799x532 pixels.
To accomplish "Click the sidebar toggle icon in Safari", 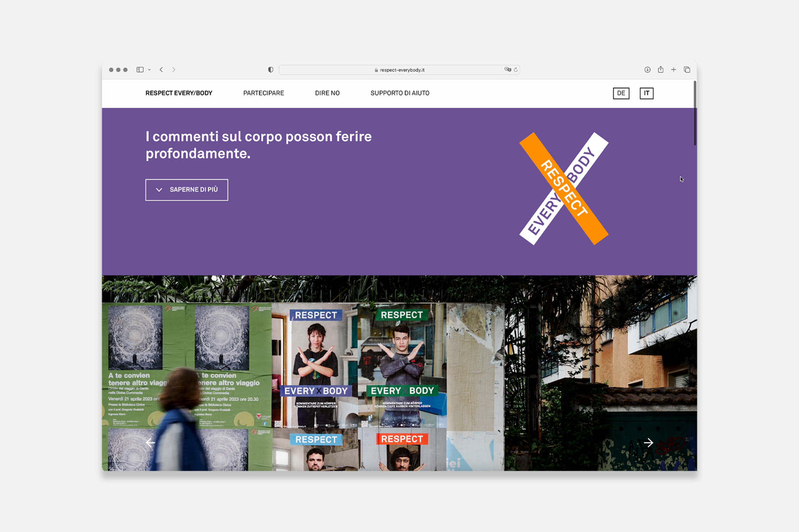I will tap(140, 70).
